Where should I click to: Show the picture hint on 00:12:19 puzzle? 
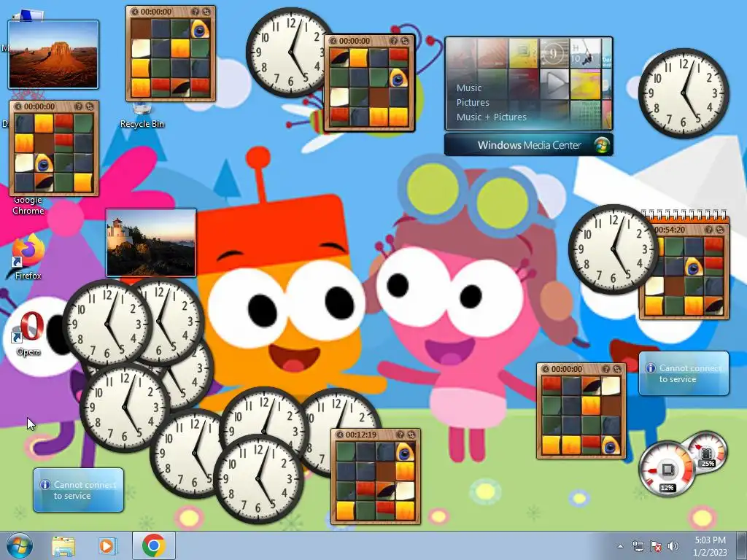click(x=400, y=435)
